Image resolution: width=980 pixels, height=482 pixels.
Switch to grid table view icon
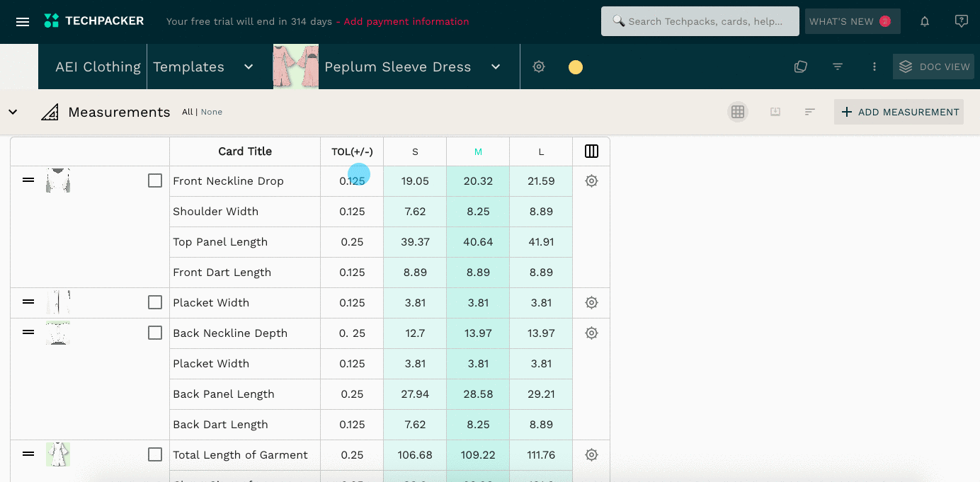(x=738, y=112)
